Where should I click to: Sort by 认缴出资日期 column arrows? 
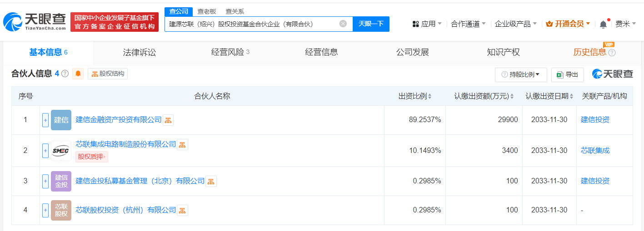click(x=571, y=96)
